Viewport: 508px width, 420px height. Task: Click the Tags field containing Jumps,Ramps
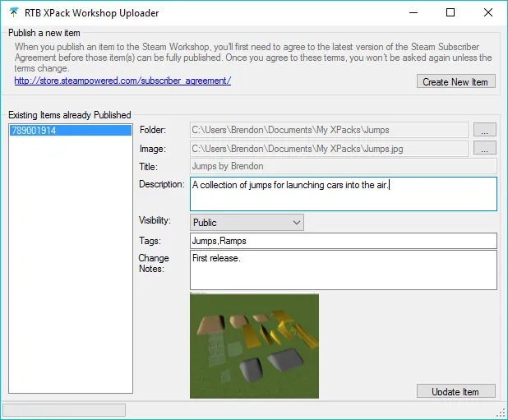[344, 241]
